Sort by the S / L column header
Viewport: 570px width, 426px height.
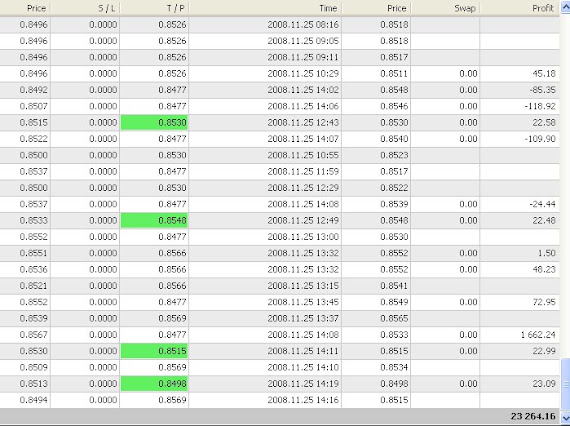pos(85,8)
